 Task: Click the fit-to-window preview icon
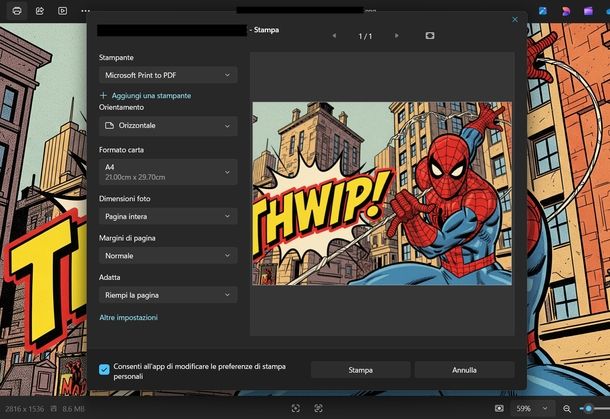[x=429, y=35]
